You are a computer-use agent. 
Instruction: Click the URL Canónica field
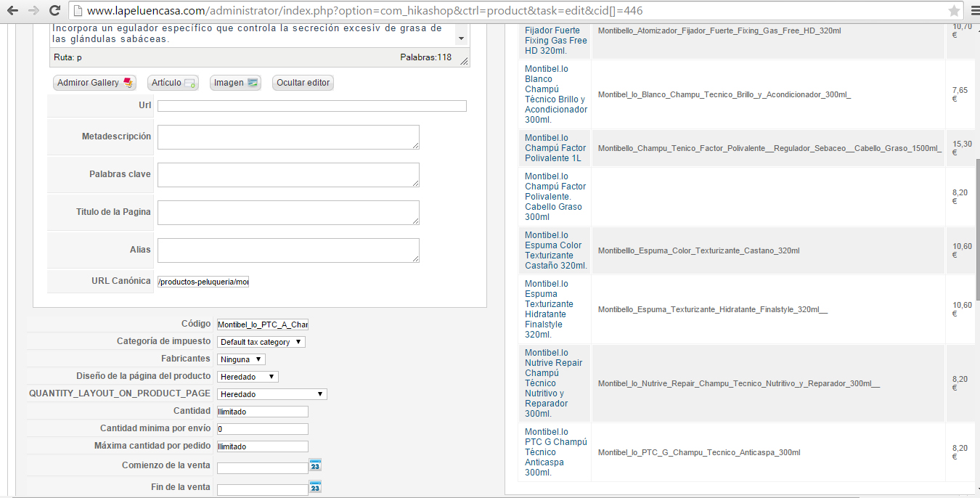click(203, 282)
